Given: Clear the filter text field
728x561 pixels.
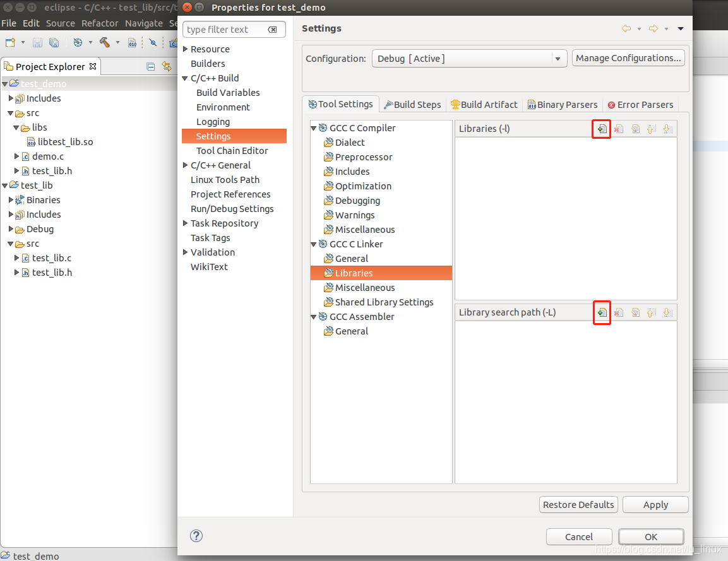Looking at the screenshot, I should click(x=273, y=30).
